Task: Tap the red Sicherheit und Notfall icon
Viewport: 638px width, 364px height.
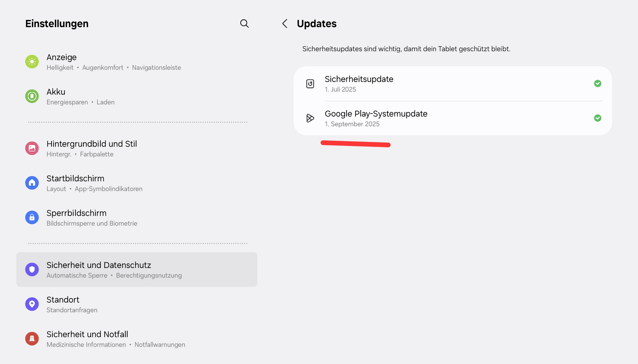Action: pyautogui.click(x=32, y=338)
